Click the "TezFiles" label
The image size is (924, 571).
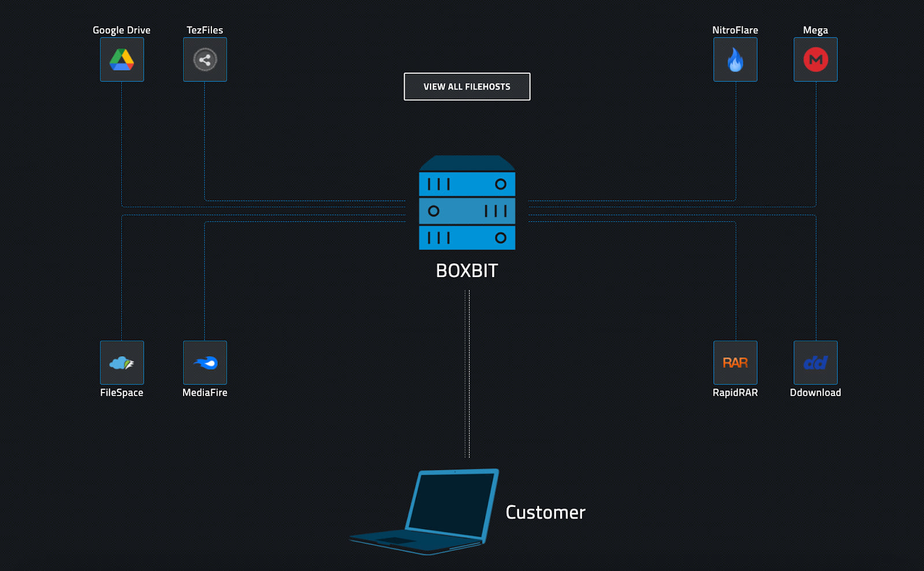(x=205, y=30)
